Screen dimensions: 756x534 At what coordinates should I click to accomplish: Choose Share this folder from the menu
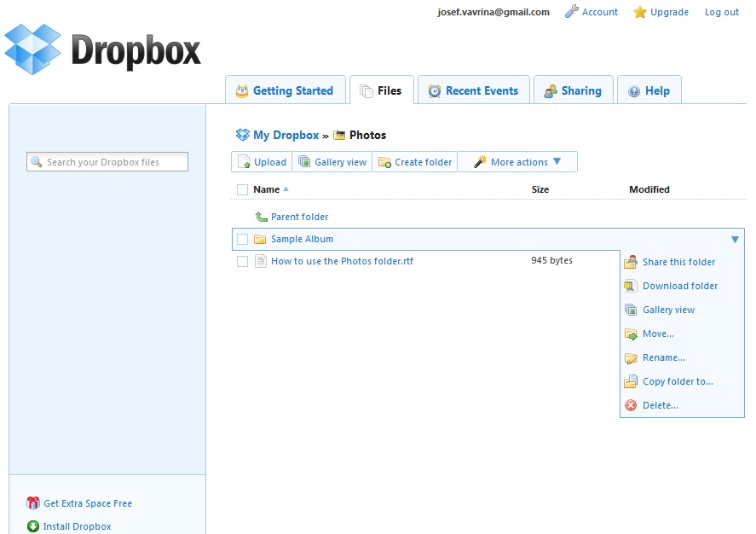pyautogui.click(x=678, y=262)
